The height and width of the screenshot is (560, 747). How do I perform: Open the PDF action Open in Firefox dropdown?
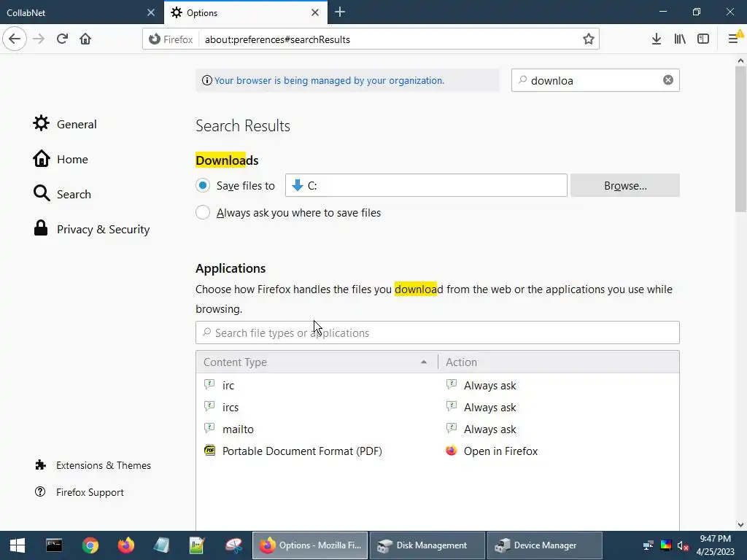pyautogui.click(x=558, y=451)
